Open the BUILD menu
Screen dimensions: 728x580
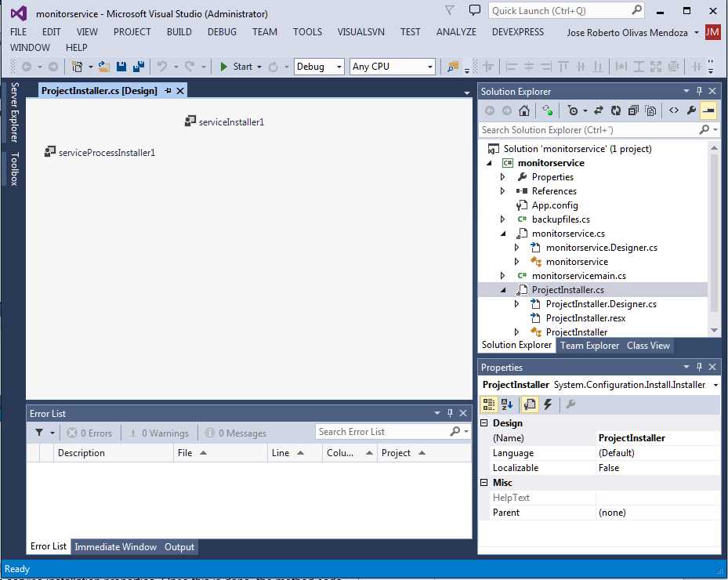[179, 32]
